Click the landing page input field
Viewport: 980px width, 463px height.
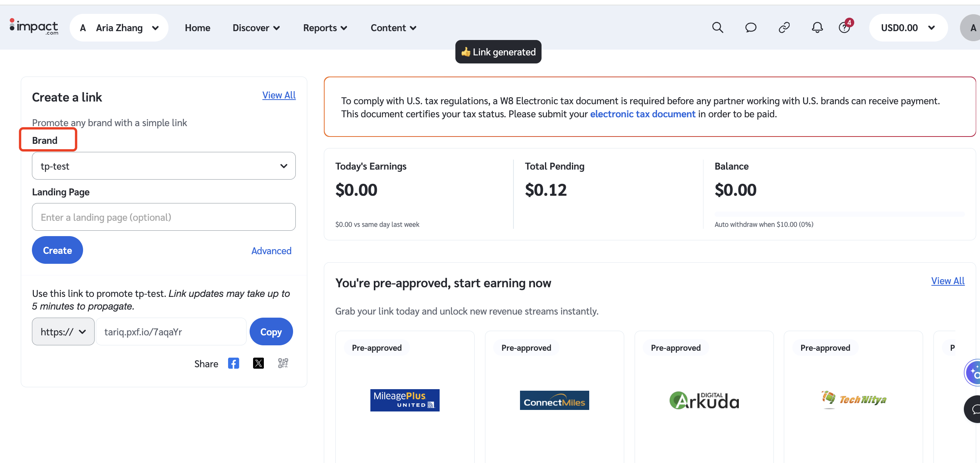tap(164, 217)
